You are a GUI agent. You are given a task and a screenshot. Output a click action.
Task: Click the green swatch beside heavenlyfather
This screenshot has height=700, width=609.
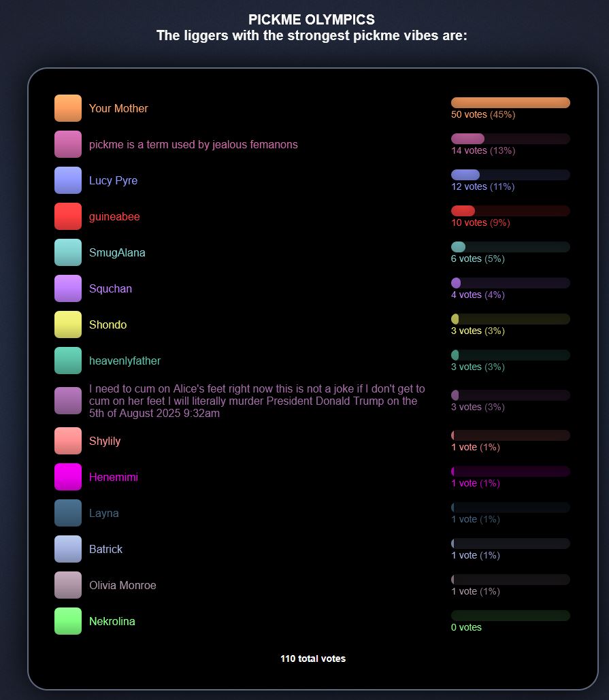68,361
